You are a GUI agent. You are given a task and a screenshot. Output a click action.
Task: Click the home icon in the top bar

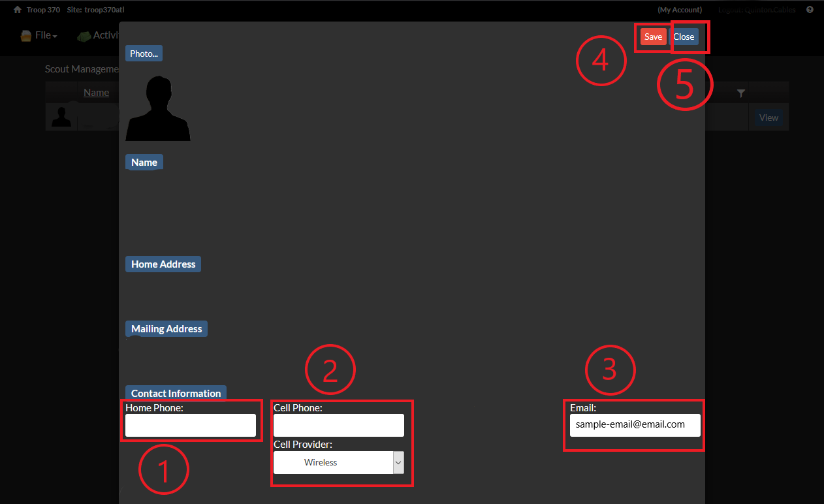pos(16,9)
